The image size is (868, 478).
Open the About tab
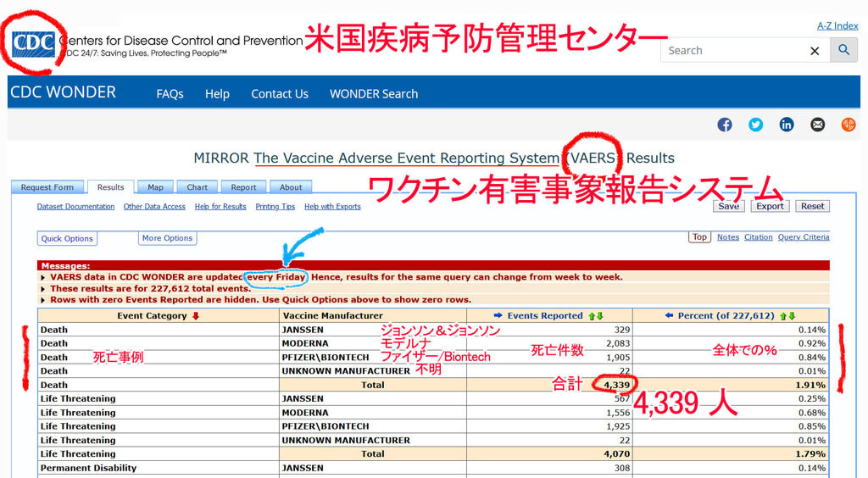tap(291, 187)
